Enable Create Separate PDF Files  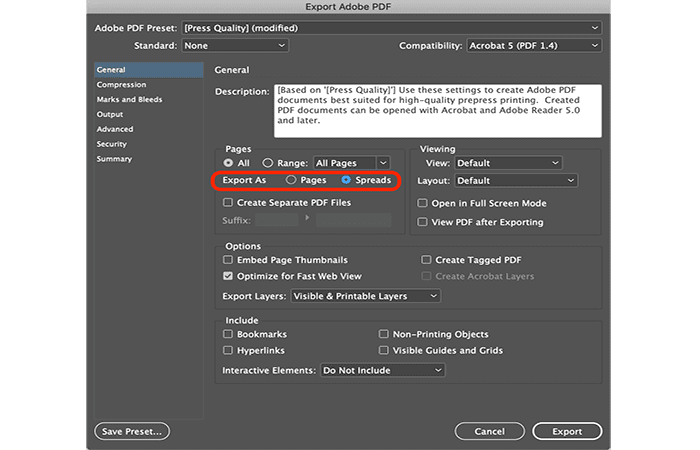click(x=228, y=203)
